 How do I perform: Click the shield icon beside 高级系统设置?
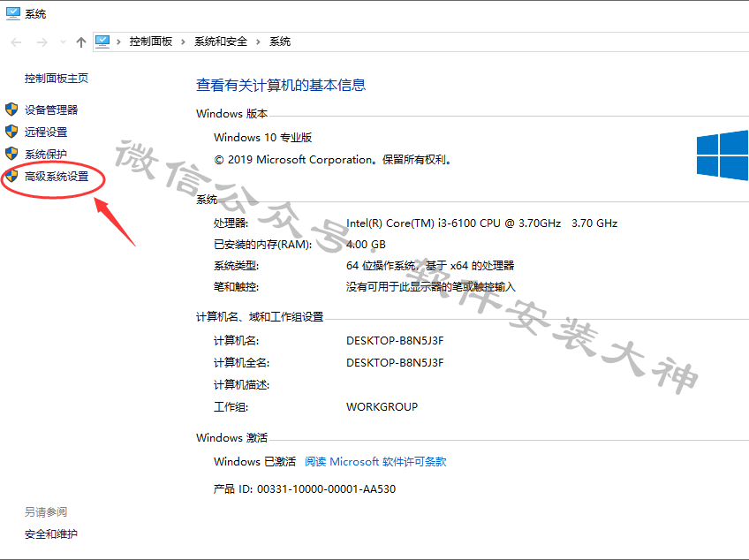[x=11, y=176]
